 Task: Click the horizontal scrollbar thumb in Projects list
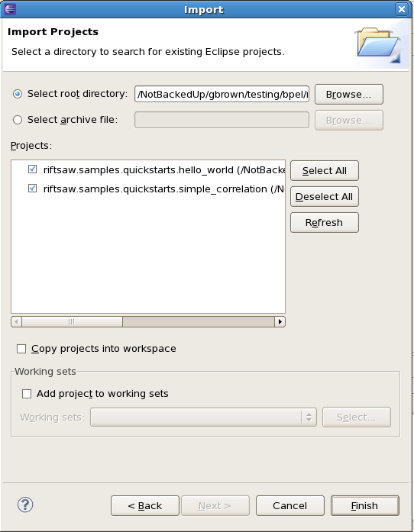point(72,321)
